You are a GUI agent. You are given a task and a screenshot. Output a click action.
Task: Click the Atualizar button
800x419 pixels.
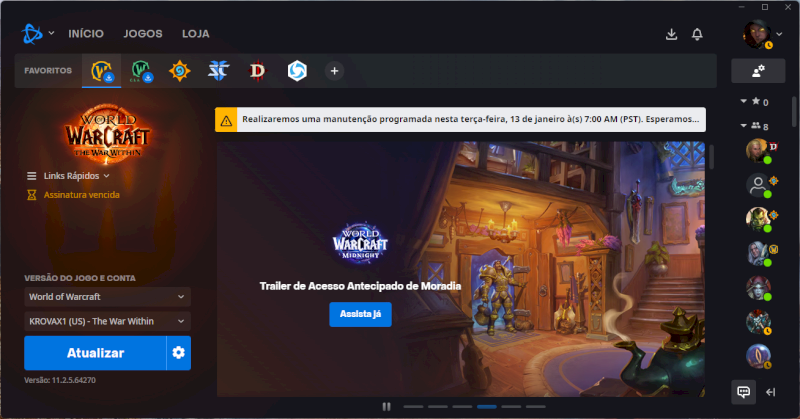coord(95,353)
